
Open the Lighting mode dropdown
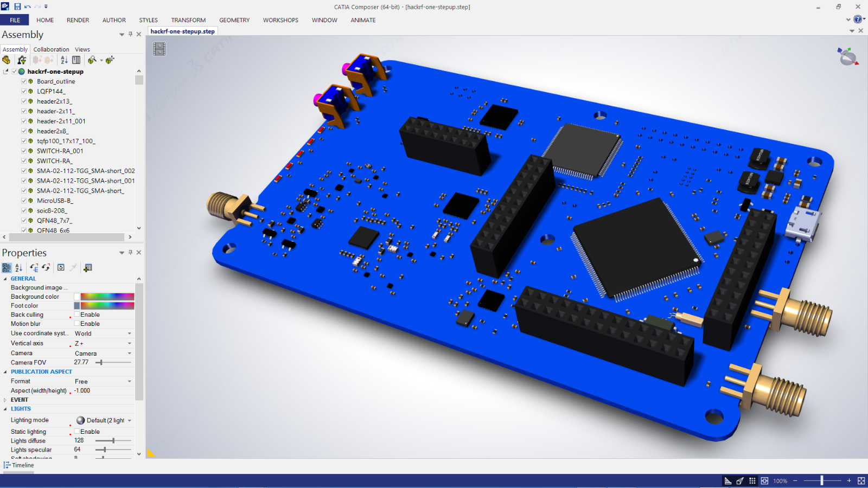129,420
